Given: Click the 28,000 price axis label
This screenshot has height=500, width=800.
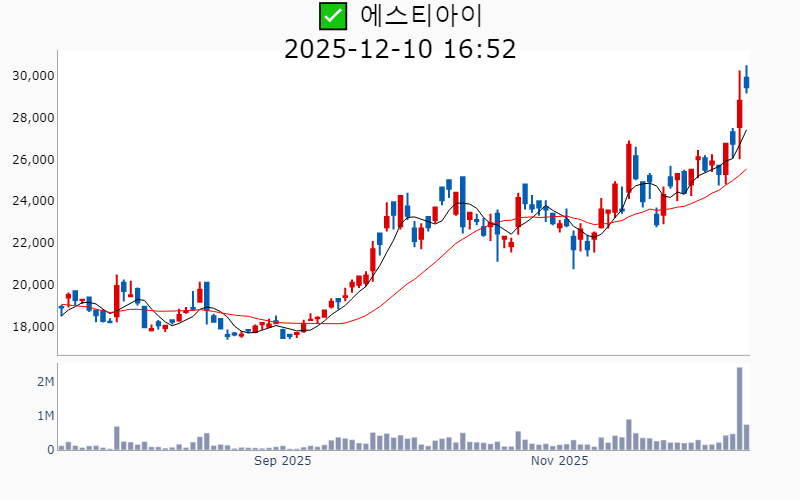Looking at the screenshot, I should [x=33, y=118].
